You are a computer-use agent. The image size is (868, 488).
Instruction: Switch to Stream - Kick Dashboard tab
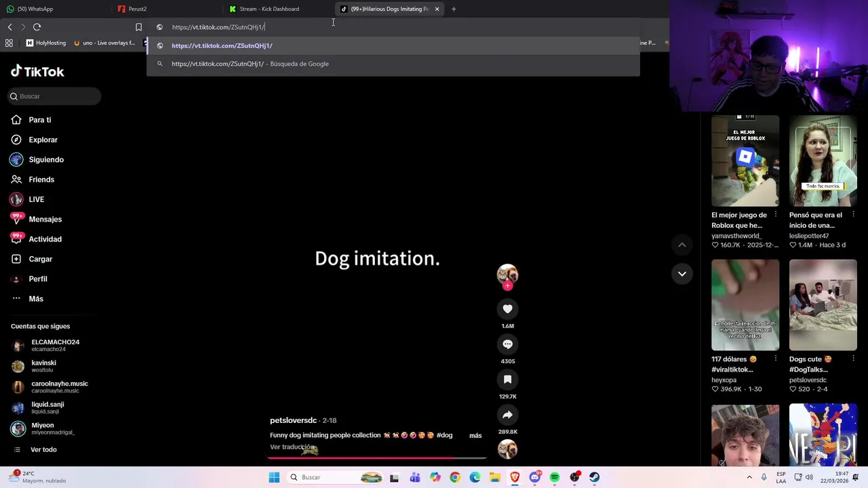point(278,9)
